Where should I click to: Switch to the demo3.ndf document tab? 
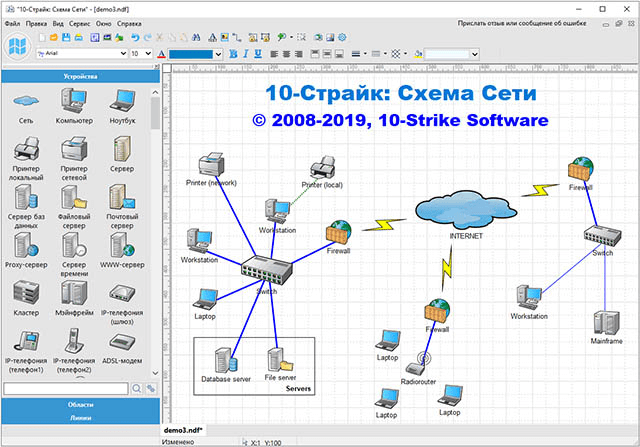click(184, 428)
